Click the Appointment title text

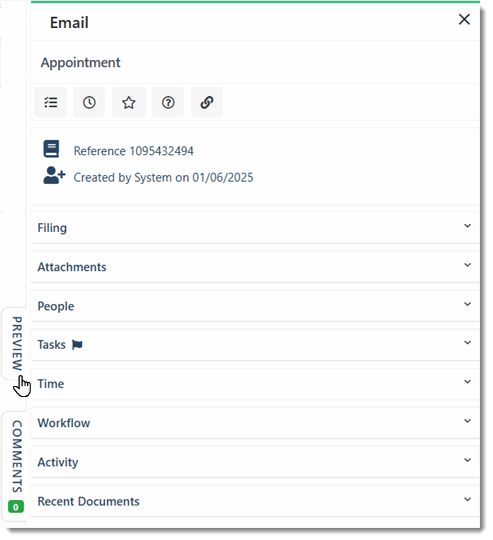[81, 63]
